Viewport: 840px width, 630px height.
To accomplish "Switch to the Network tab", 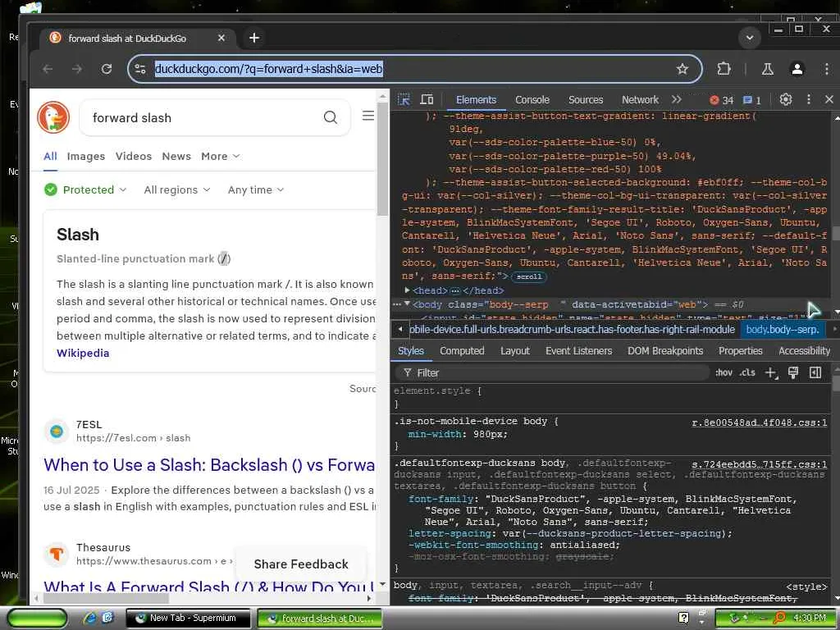I will click(x=640, y=99).
